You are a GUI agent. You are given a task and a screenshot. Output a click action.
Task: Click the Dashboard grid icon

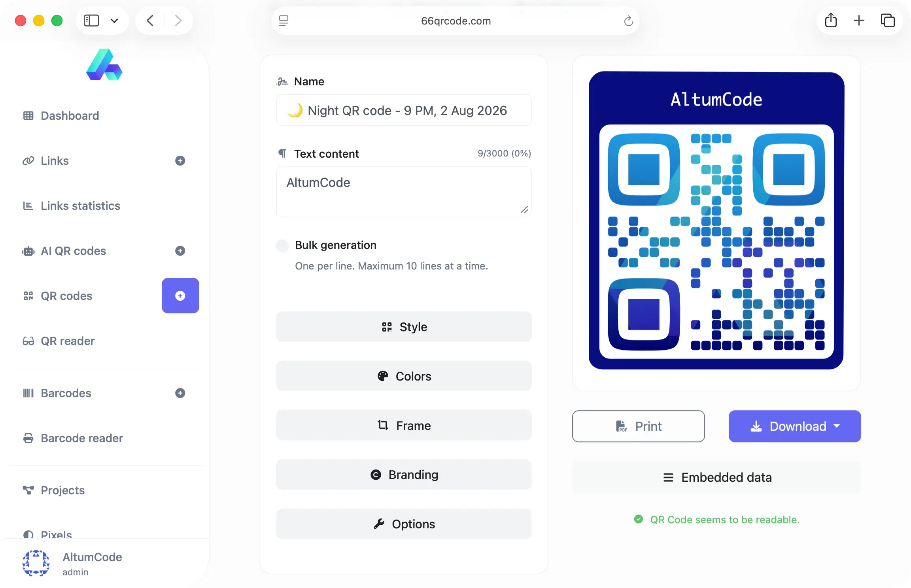point(28,116)
